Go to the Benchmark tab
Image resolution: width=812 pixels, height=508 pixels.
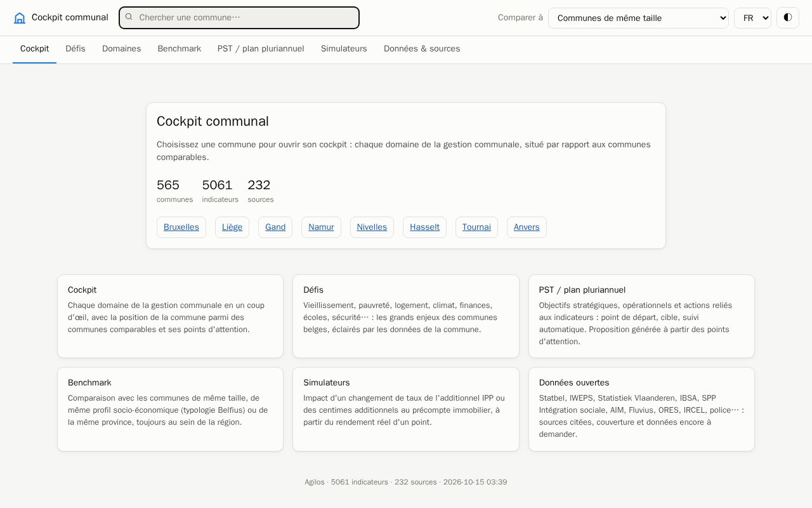point(180,49)
